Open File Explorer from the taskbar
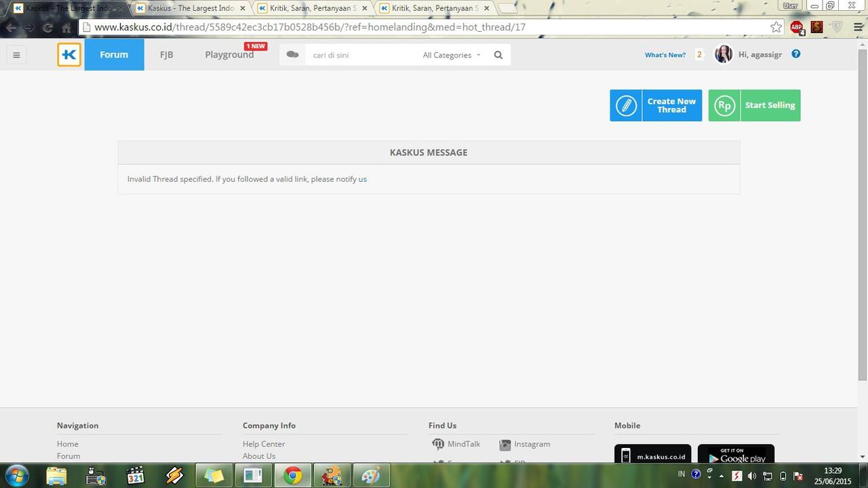868x488 pixels. (57, 476)
